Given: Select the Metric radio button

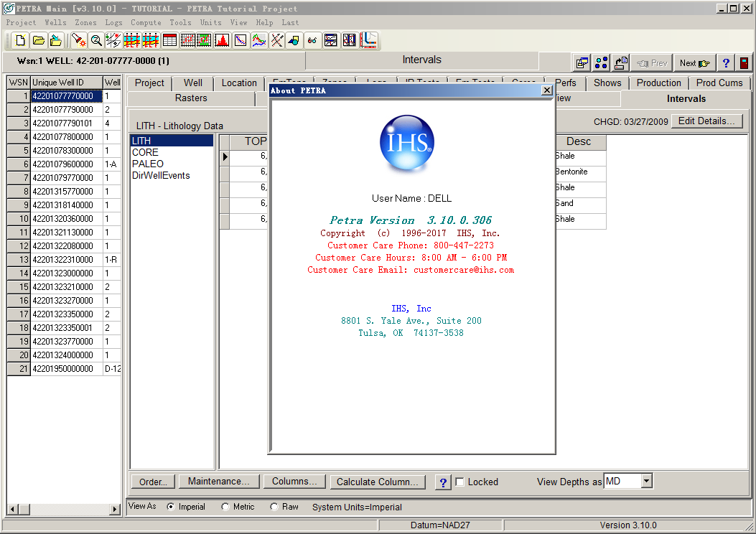Looking at the screenshot, I should pos(225,507).
